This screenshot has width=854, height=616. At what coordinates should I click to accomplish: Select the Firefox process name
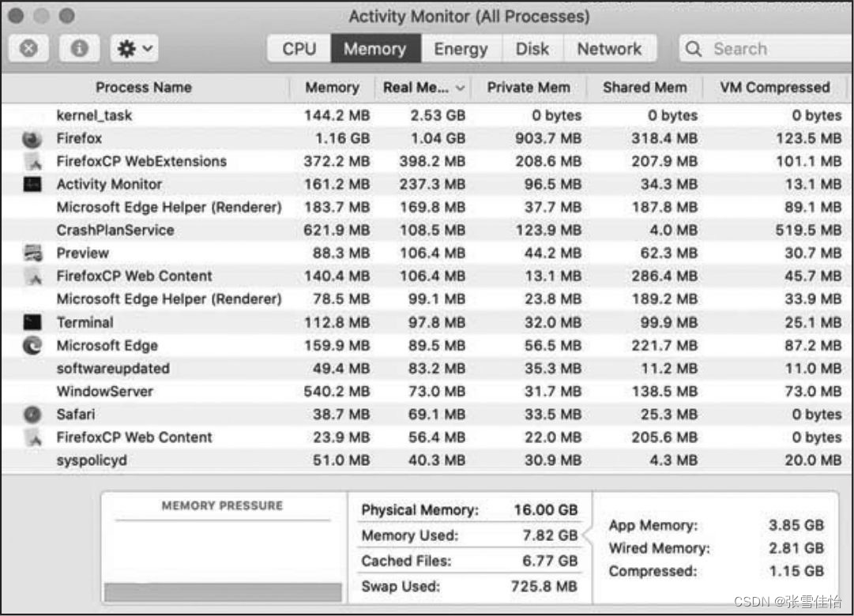(79, 138)
